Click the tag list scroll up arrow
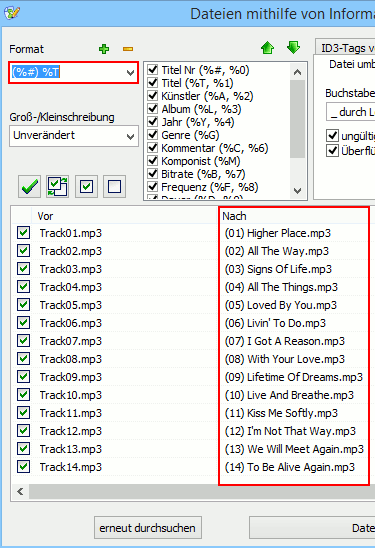Screen dimensions: 375x548 click(297, 72)
